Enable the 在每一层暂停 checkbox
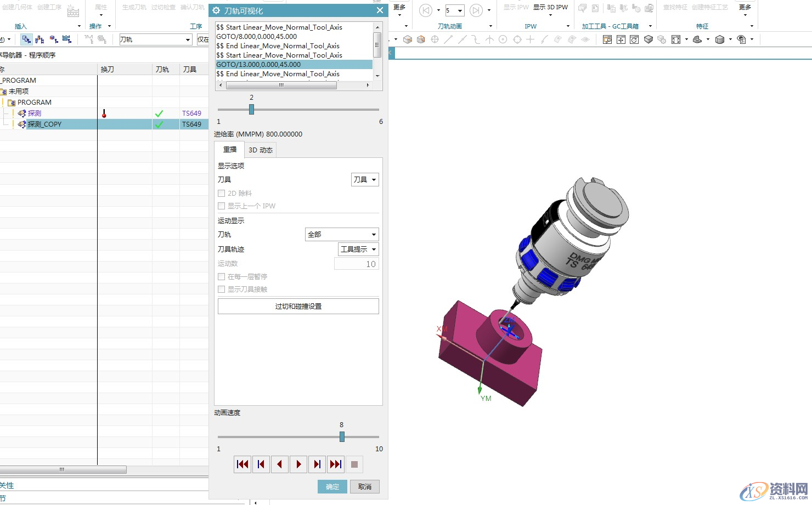Image resolution: width=812 pixels, height=505 pixels. pyautogui.click(x=222, y=277)
